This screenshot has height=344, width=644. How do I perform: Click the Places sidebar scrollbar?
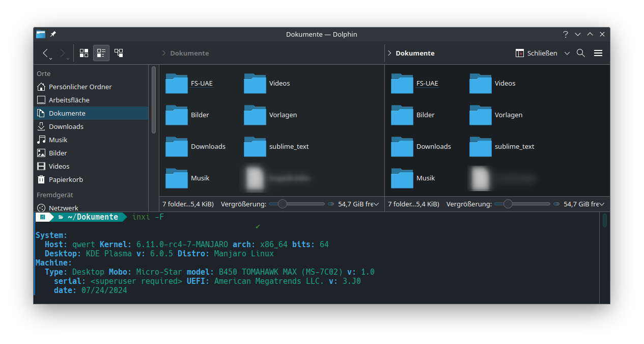pos(154,100)
